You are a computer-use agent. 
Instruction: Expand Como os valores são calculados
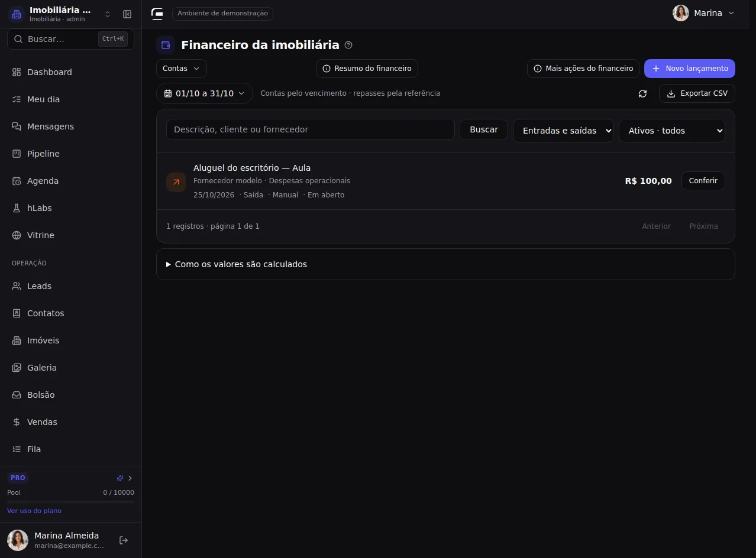[x=445, y=264]
